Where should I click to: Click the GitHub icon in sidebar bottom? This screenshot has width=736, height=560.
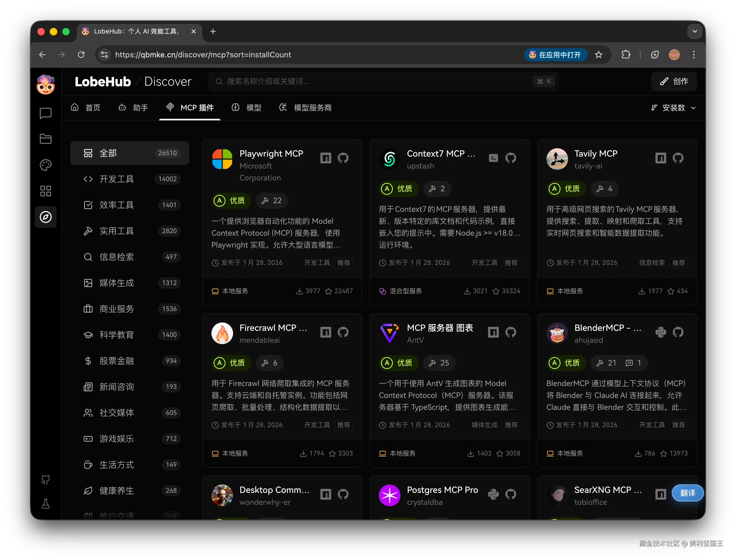pyautogui.click(x=46, y=480)
